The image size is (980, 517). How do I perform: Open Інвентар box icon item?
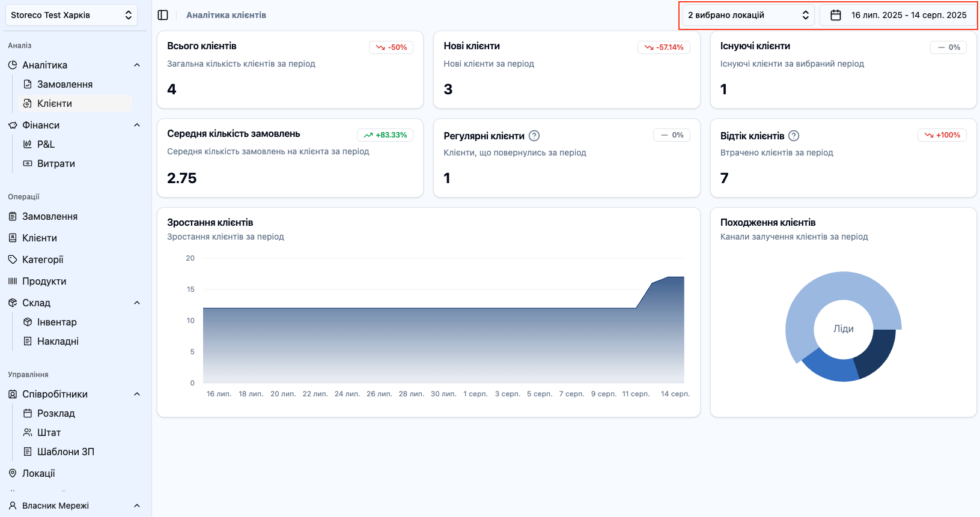[x=56, y=322]
